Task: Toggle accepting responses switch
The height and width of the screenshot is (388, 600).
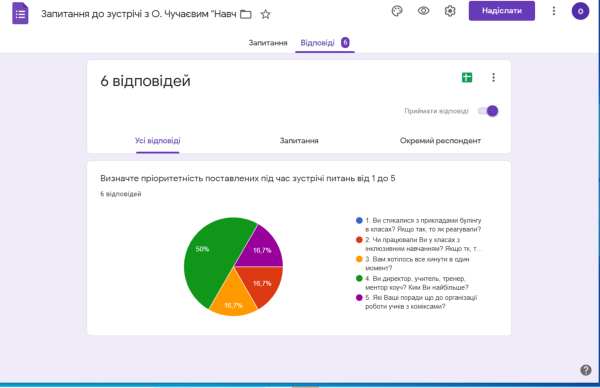Action: pos(488,111)
